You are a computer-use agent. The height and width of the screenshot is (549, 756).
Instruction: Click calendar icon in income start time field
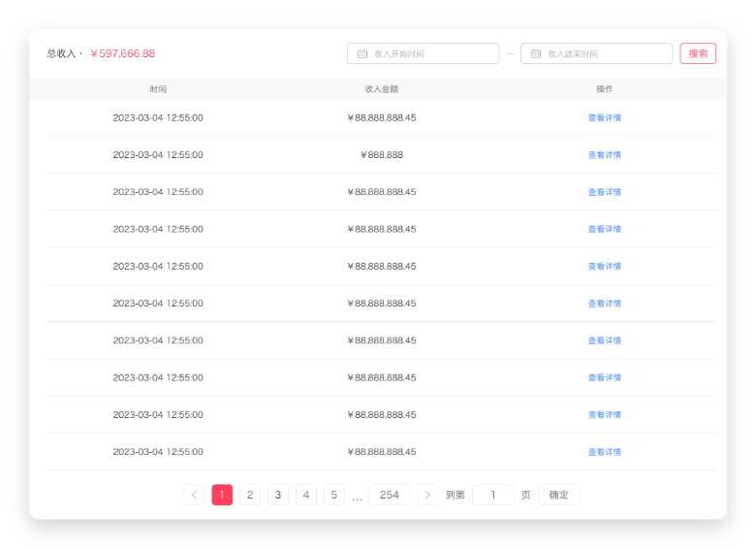coord(362,54)
